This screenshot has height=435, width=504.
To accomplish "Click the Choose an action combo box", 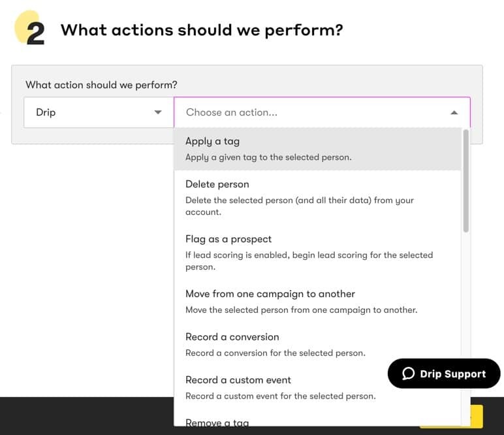I will click(x=322, y=112).
